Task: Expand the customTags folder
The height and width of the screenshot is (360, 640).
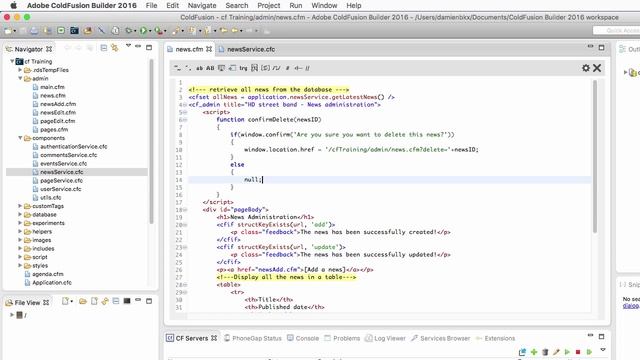Action: coord(20,206)
